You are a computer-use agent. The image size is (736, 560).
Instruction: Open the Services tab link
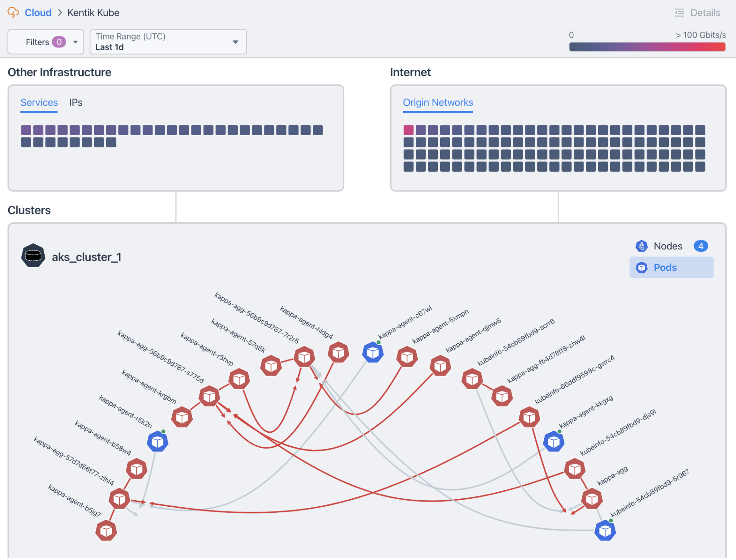tap(39, 103)
